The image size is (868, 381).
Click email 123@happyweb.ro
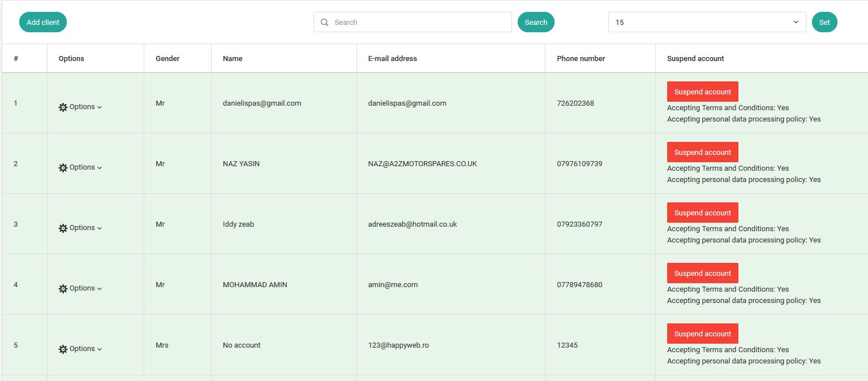tap(398, 345)
